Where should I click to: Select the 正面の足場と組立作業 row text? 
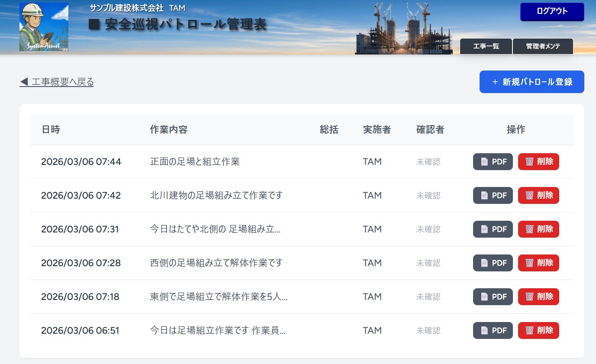point(195,161)
